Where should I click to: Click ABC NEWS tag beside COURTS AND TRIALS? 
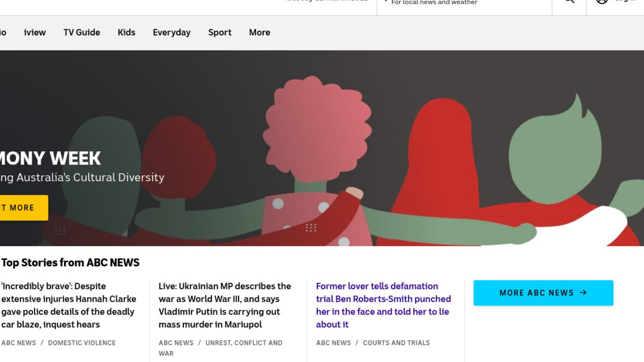click(334, 343)
